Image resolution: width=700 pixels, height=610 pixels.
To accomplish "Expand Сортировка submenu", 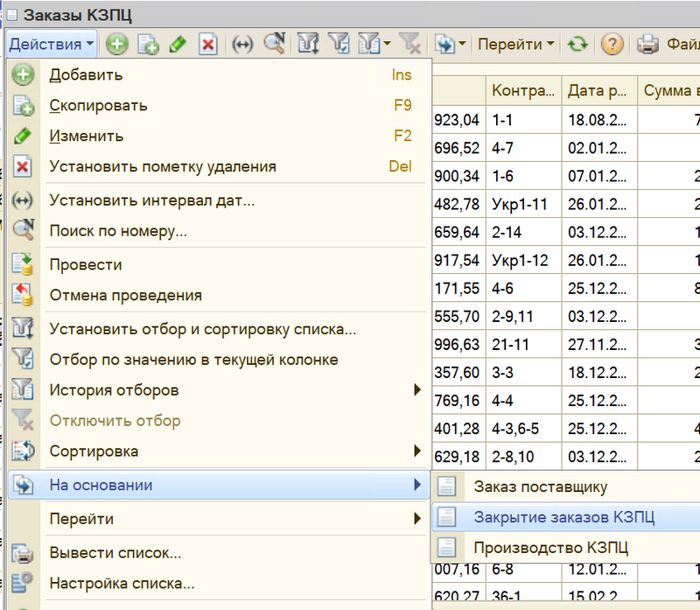I will coord(218,451).
